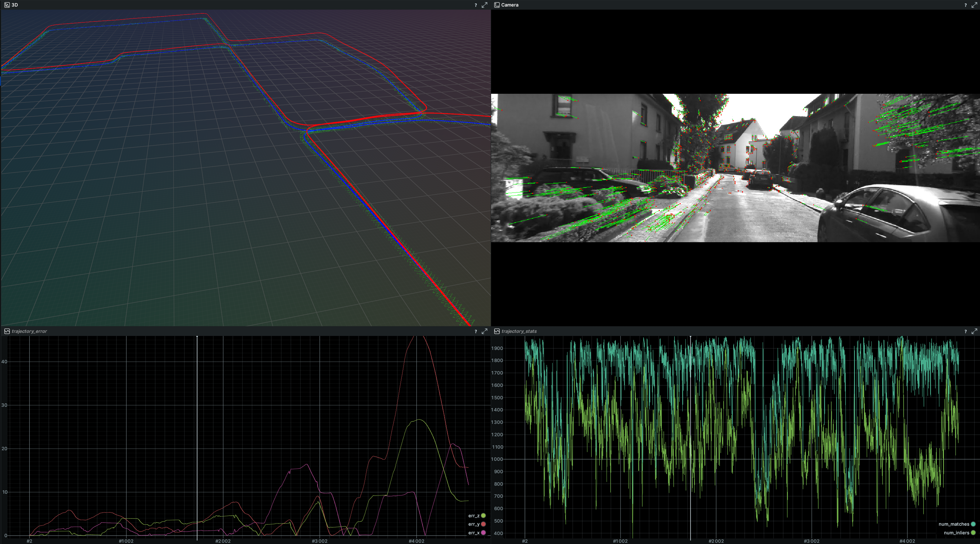
Task: Toggle the err_y legend entry
Action: pyautogui.click(x=477, y=524)
